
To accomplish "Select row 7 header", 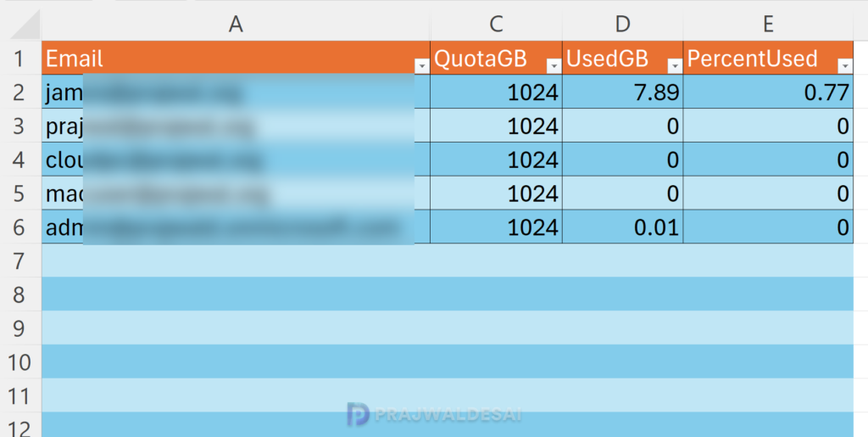I will pyautogui.click(x=20, y=261).
